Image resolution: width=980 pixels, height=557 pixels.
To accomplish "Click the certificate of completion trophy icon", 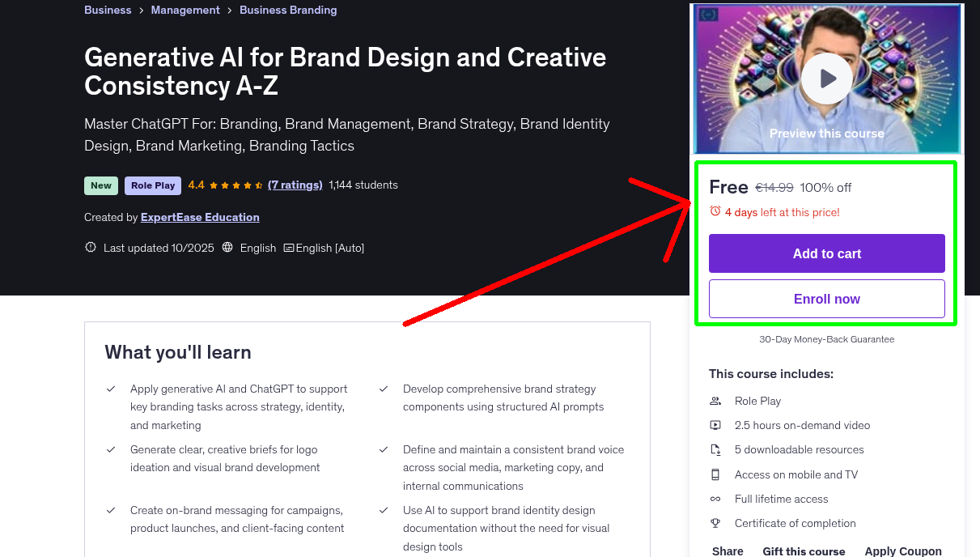I will pyautogui.click(x=715, y=523).
